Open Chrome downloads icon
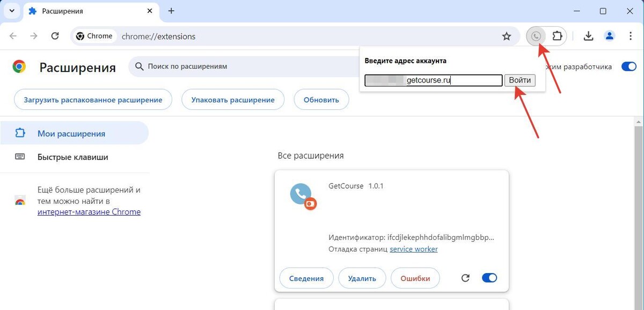Screen dimensions: 644x310 (x=588, y=36)
